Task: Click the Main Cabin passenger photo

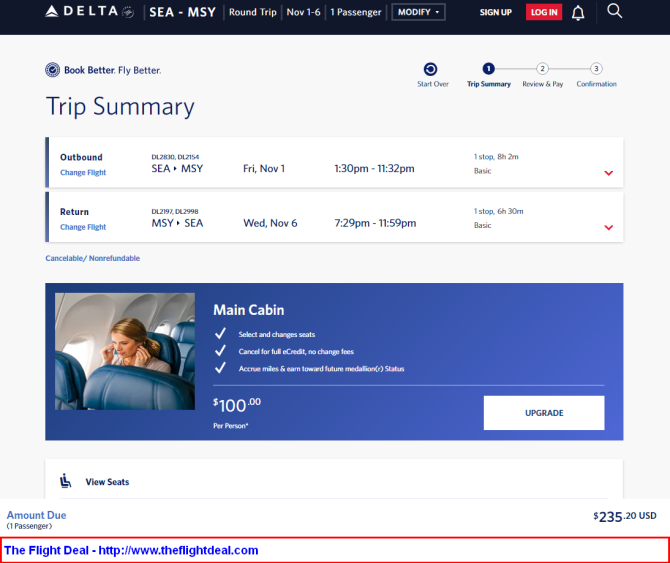Action: 125,351
